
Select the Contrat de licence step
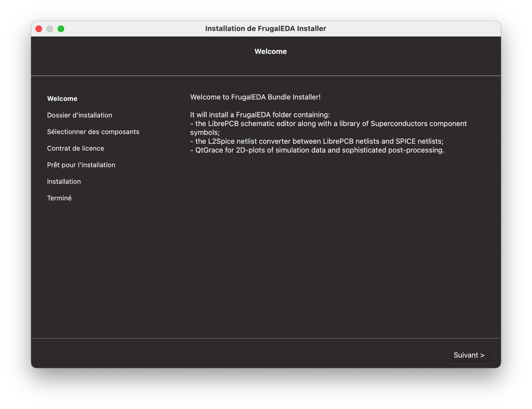76,148
